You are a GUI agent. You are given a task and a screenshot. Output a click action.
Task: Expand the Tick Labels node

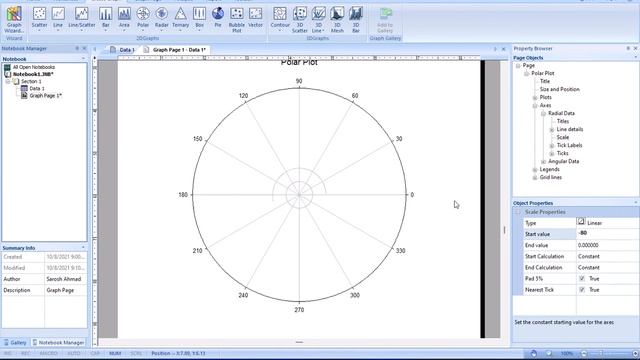tap(552, 145)
